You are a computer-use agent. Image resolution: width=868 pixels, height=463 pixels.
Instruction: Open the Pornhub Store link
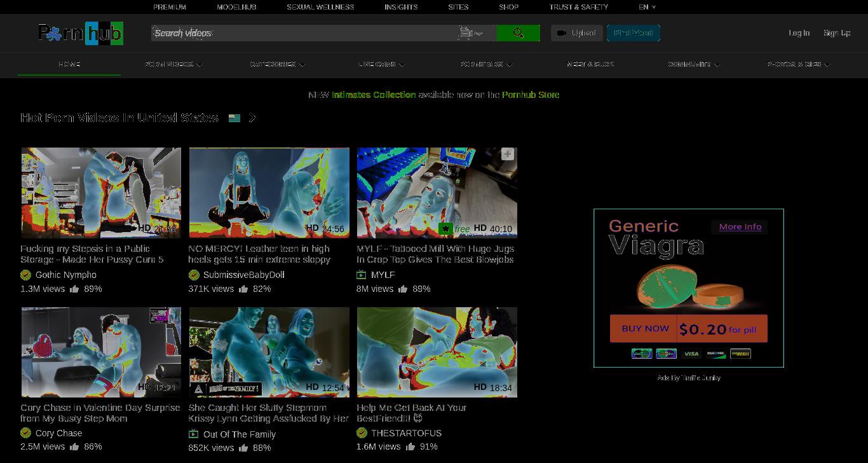tap(531, 95)
